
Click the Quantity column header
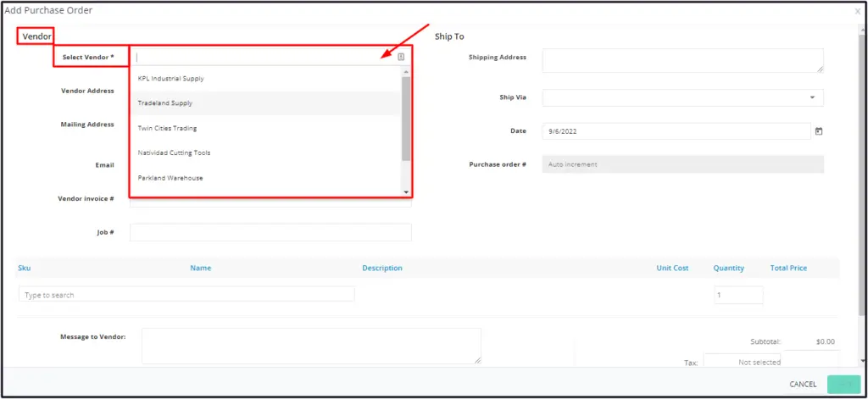point(728,268)
